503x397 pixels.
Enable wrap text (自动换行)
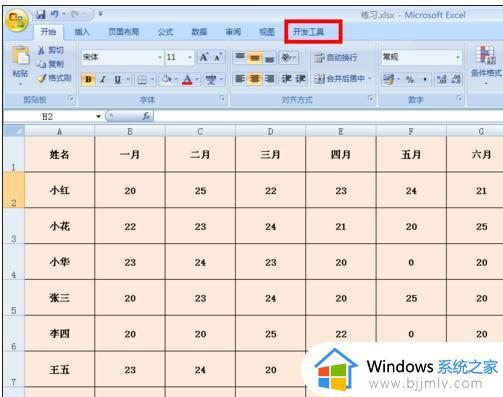(x=335, y=58)
